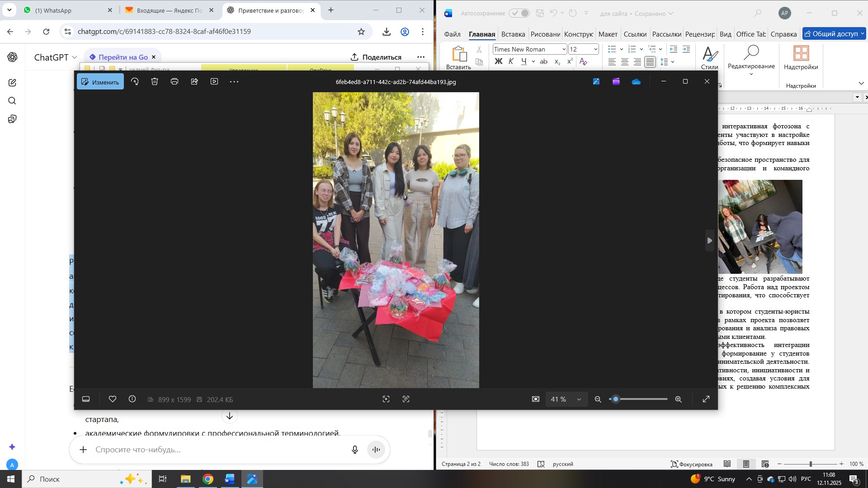868x488 pixels.
Task: Toggle bold formatting in Word
Action: 498,62
